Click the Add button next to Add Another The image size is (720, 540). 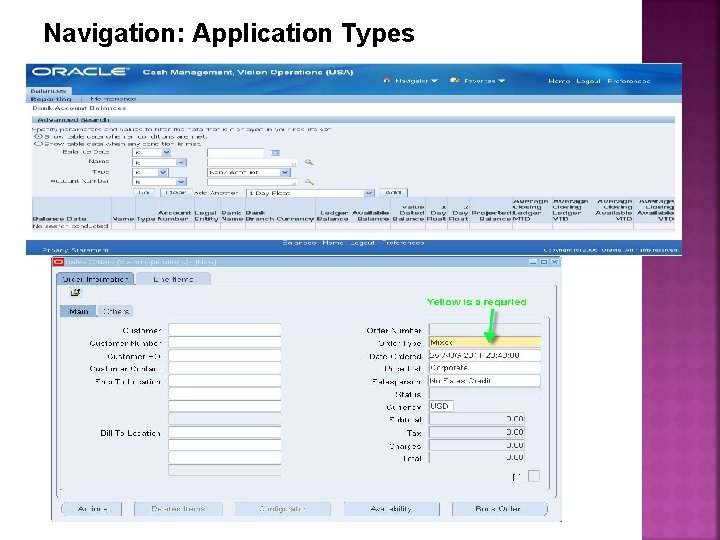394,193
